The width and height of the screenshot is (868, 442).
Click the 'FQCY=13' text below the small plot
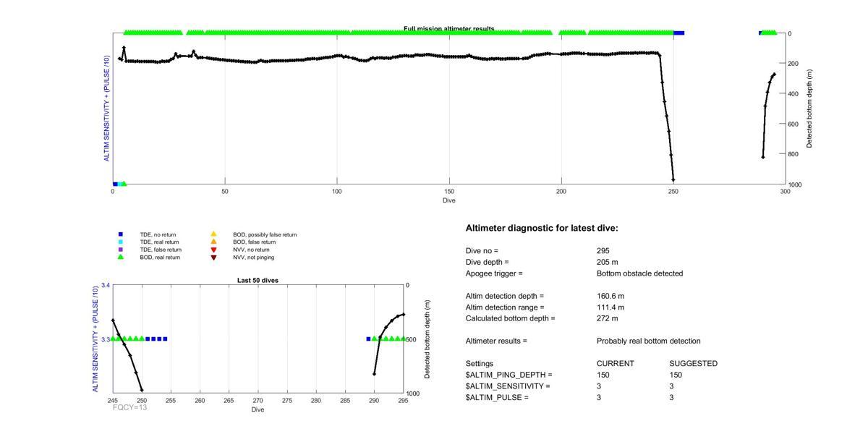(x=130, y=407)
